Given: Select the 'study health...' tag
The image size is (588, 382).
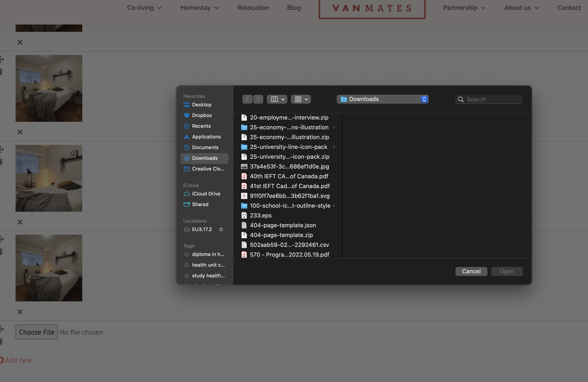Looking at the screenshot, I should (204, 275).
